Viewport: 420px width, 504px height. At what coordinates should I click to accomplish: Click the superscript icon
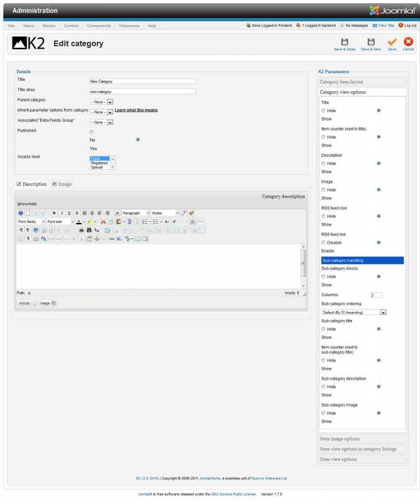(x=174, y=222)
